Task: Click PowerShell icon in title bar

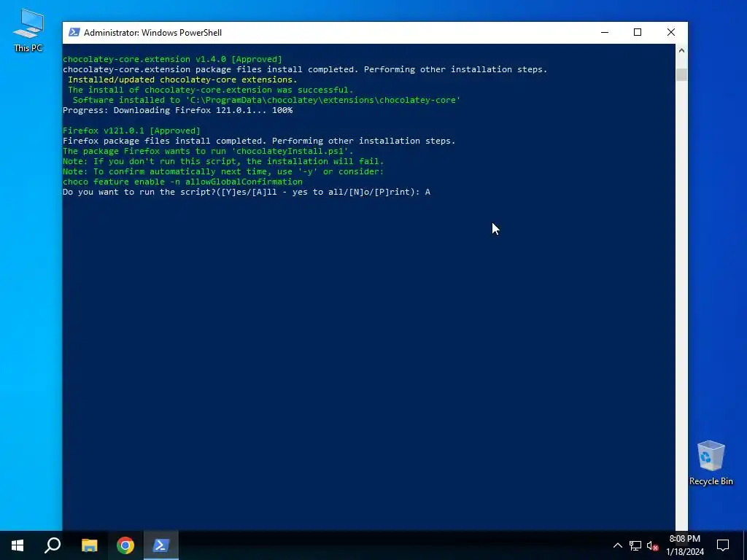Action: [74, 32]
